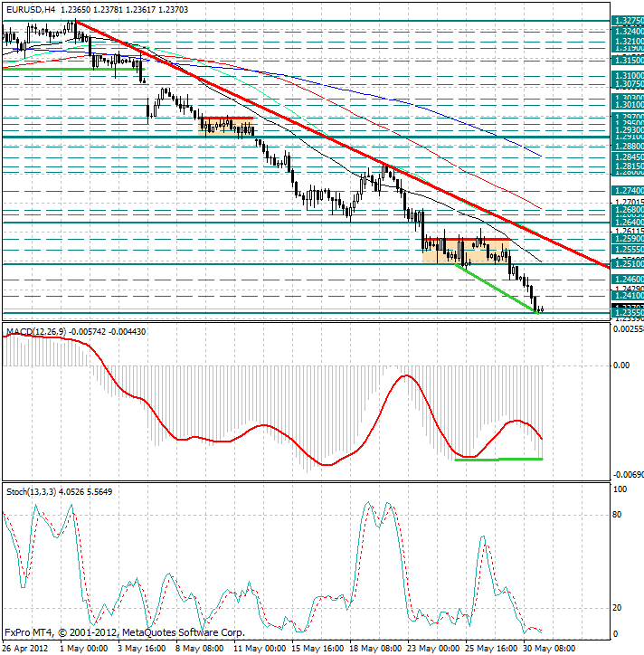The height and width of the screenshot is (655, 644).
Task: Select the 1.27400 price level label
Action: point(628,191)
